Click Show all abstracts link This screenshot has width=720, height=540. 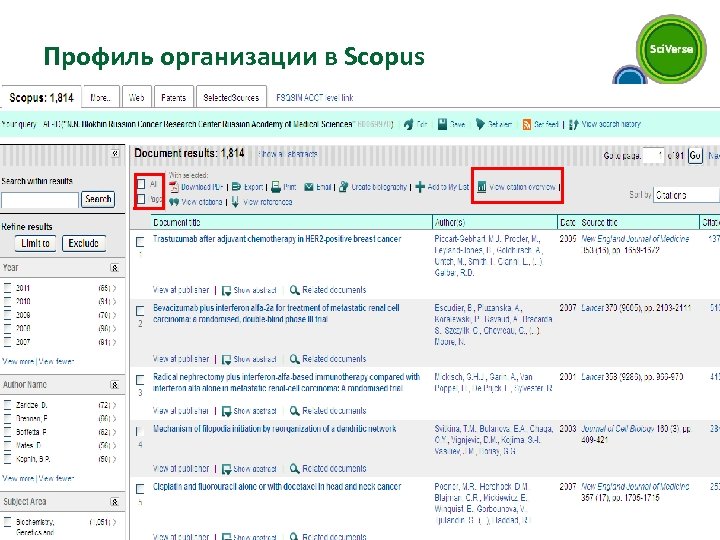click(287, 154)
